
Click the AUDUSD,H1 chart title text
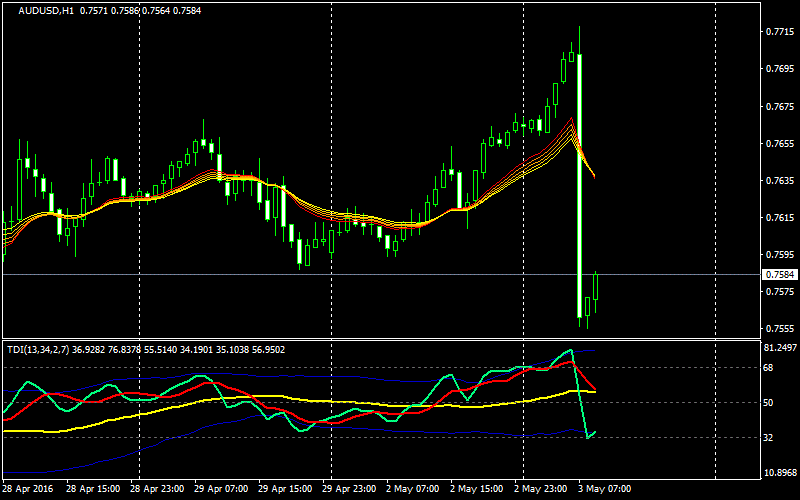click(x=45, y=11)
